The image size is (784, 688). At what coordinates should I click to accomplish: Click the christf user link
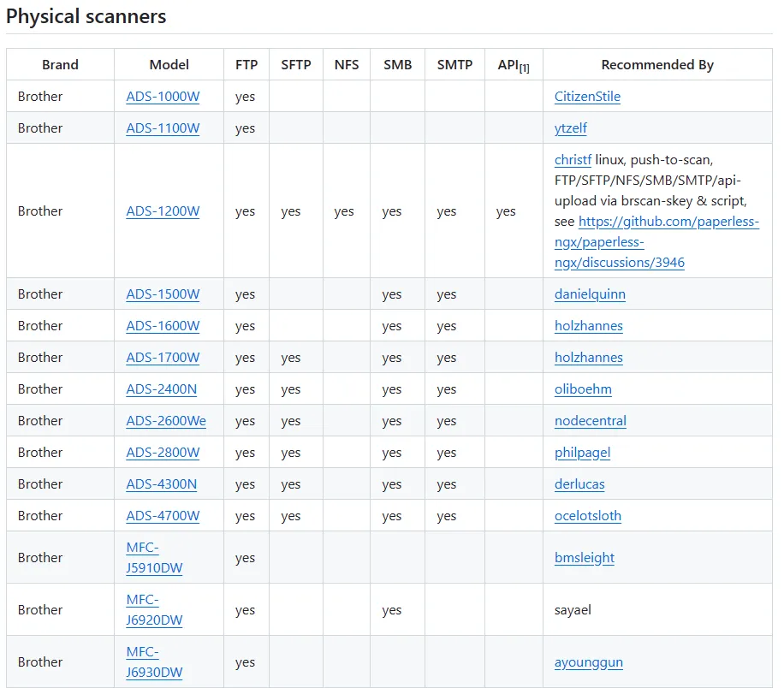(x=573, y=160)
